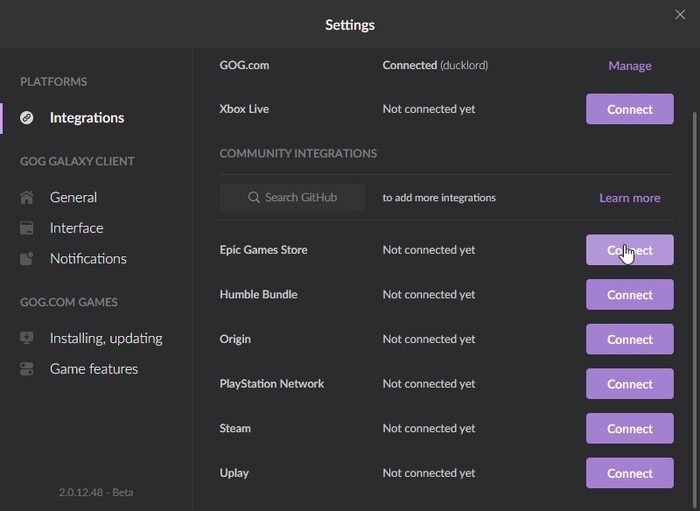Connect the Steam integration
Image resolution: width=700 pixels, height=511 pixels.
coord(629,428)
